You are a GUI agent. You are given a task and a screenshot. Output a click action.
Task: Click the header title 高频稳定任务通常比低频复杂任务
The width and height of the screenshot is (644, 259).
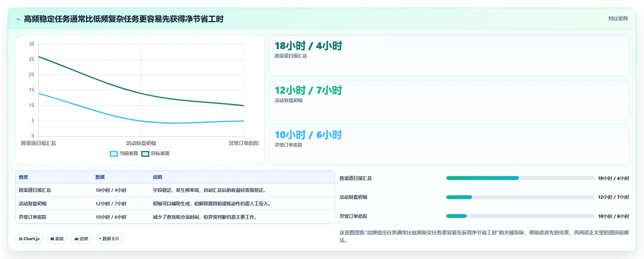click(x=124, y=19)
